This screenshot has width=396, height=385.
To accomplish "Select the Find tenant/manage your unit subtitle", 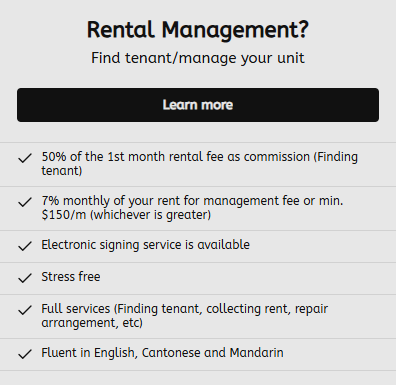I will click(198, 58).
